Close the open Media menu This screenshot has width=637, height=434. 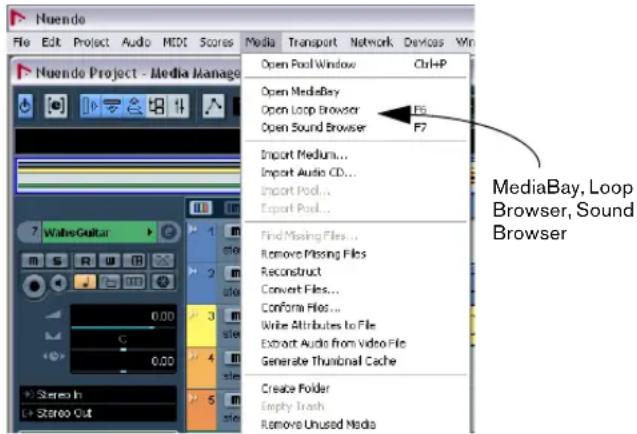click(x=260, y=42)
